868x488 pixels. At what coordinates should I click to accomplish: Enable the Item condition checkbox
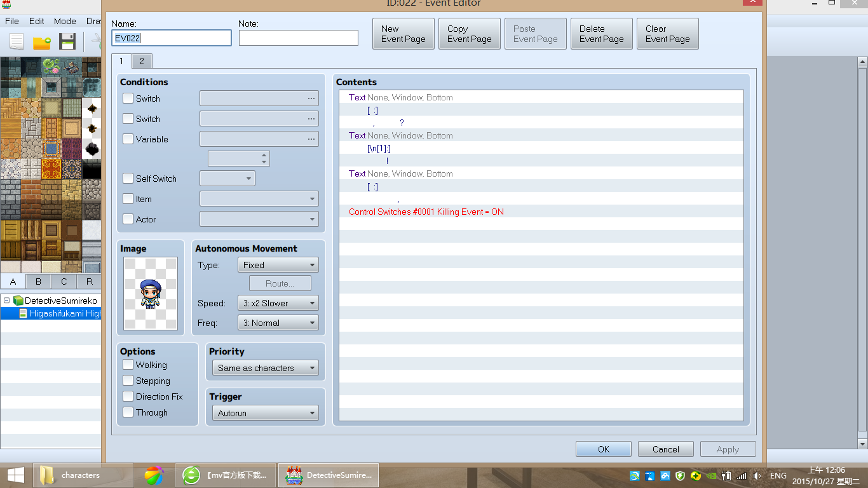point(128,199)
